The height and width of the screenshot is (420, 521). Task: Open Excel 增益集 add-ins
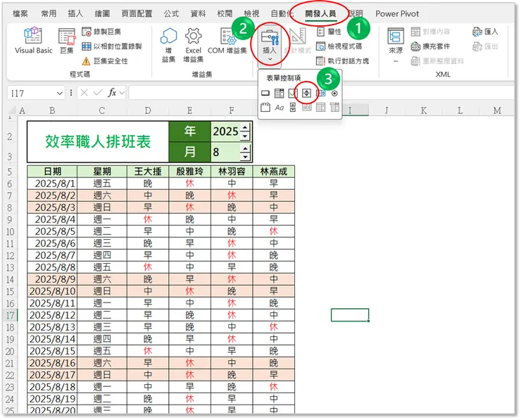193,45
